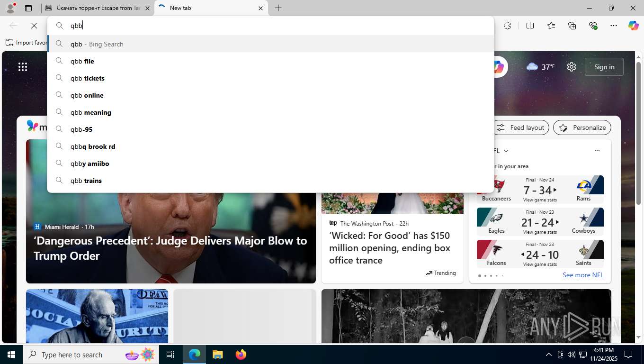The image size is (644, 364).
Task: Click the Sign in button
Action: pos(604,67)
